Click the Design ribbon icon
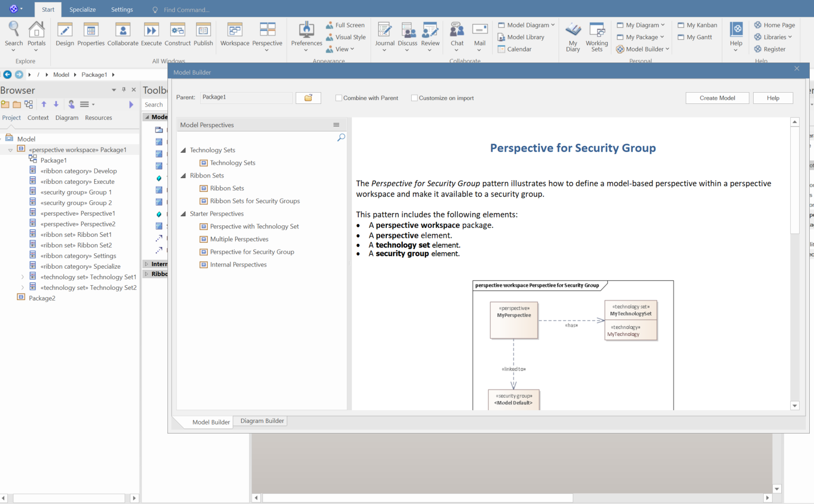The image size is (814, 504). point(65,35)
